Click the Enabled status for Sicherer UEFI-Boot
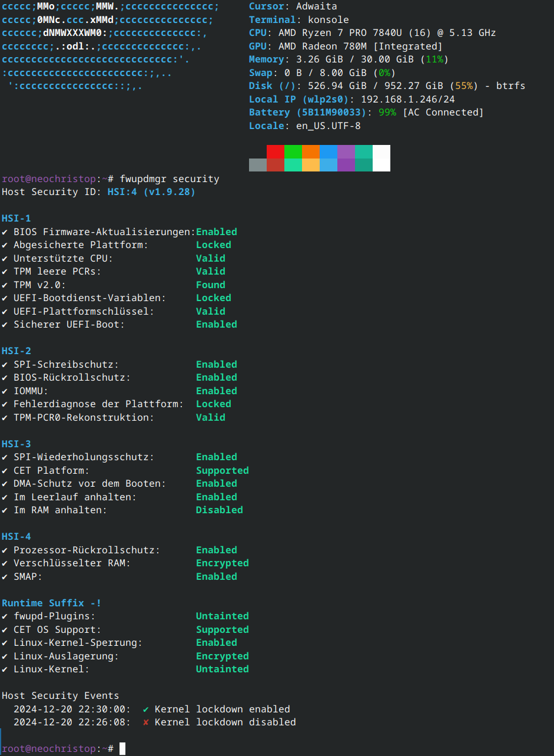This screenshot has width=554, height=756. (x=216, y=324)
